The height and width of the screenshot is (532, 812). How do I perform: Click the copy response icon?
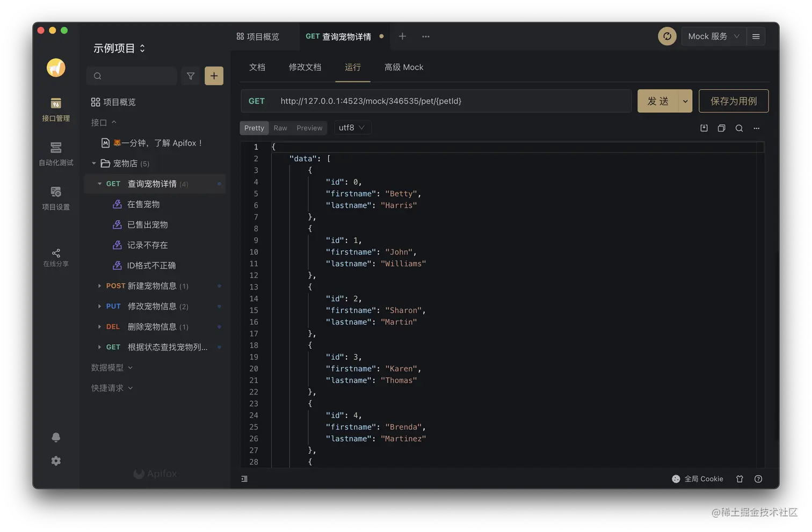[721, 128]
